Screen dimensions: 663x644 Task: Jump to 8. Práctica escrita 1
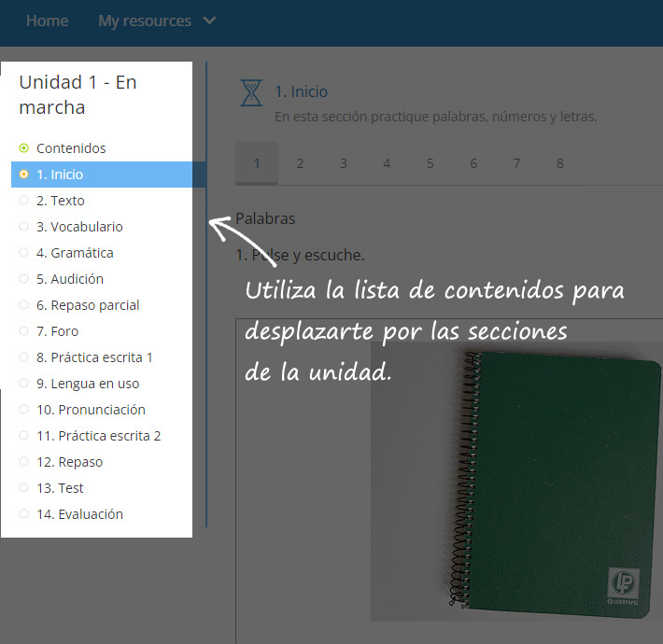[x=94, y=357]
